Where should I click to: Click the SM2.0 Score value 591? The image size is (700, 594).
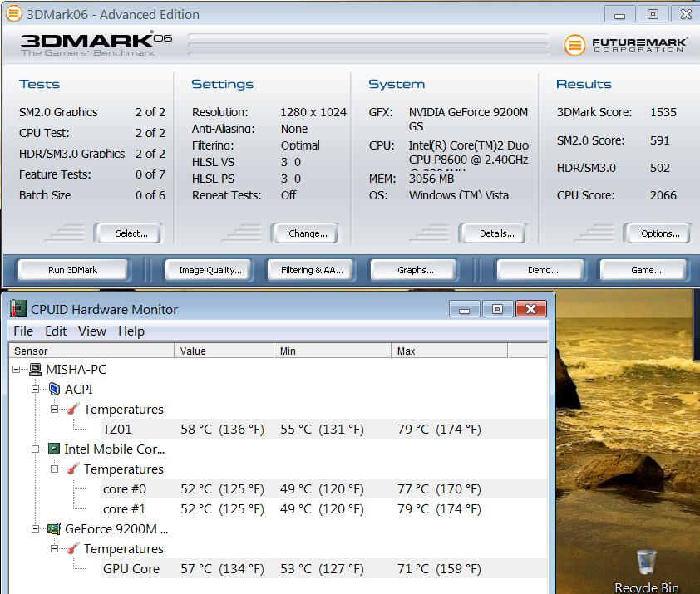659,140
